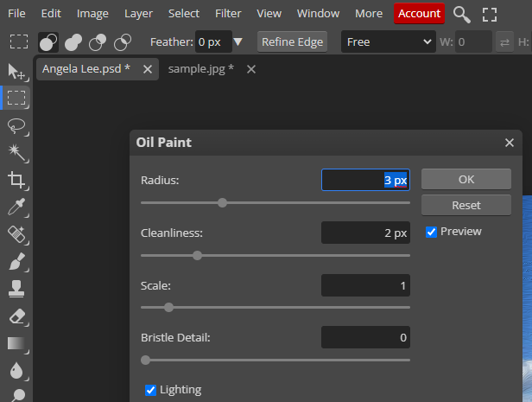Uncheck the Preview checkbox
The height and width of the screenshot is (402, 532).
[x=431, y=232]
